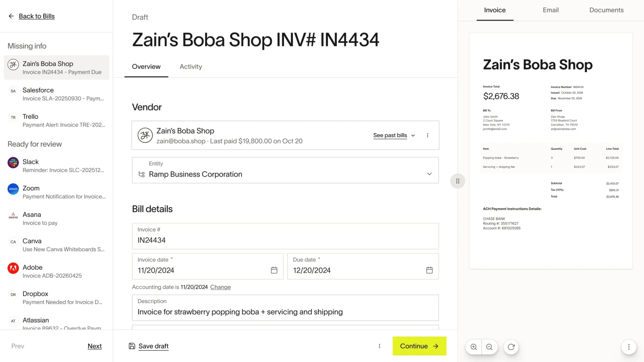Click the Adobe app icon
Screen dimensions: 644x362
(13, 268)
